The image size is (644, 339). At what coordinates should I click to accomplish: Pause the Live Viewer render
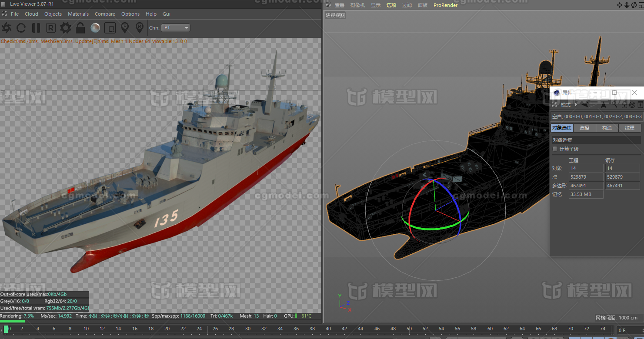pos(36,28)
